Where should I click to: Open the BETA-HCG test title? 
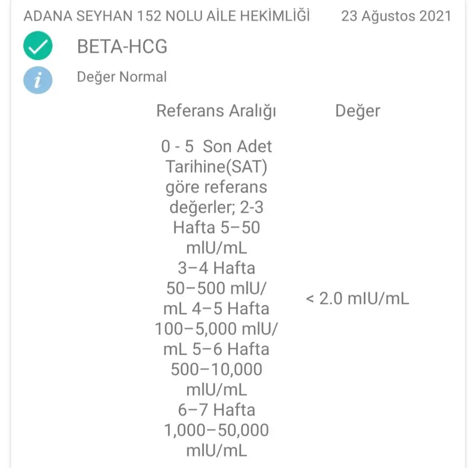[122, 47]
